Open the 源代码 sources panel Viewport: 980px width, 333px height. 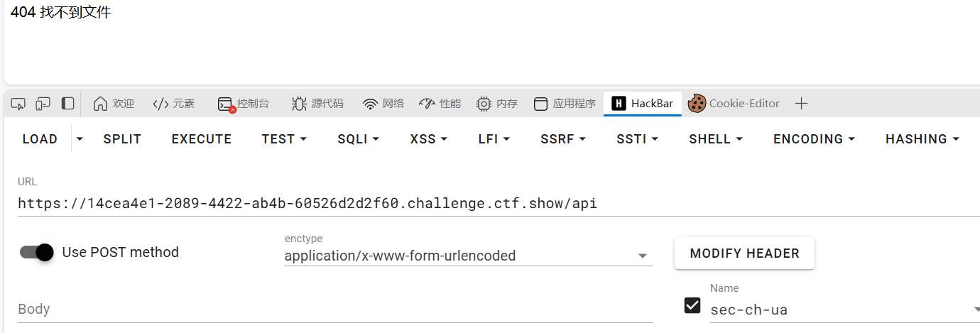317,104
